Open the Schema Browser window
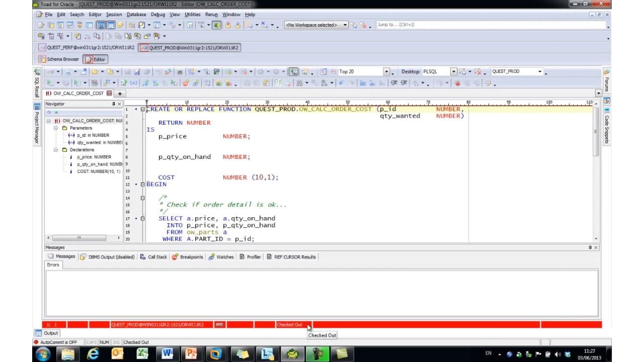 [59, 59]
